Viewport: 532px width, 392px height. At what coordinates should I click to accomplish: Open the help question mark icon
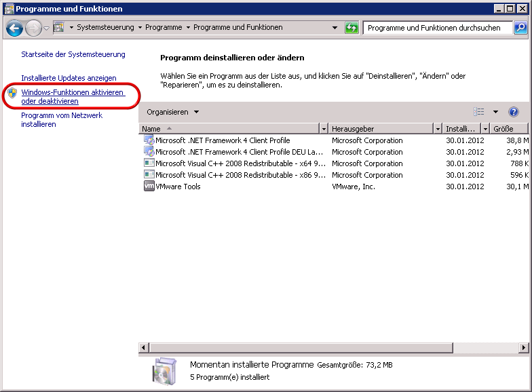pyautogui.click(x=513, y=112)
